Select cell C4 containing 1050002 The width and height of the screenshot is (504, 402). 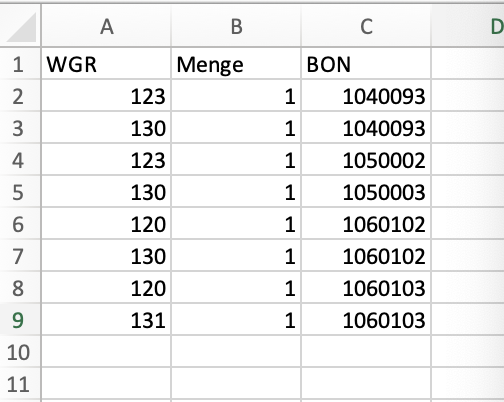(366, 160)
